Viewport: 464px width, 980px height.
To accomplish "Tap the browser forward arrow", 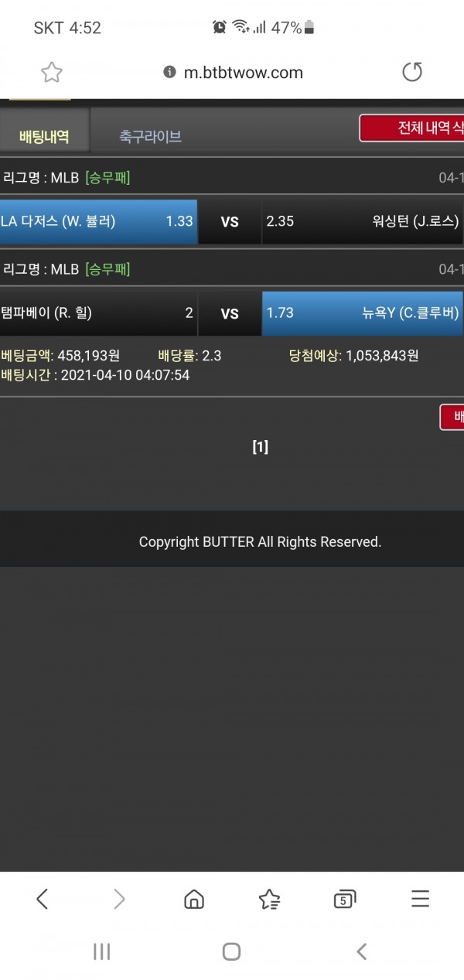I will click(x=118, y=898).
